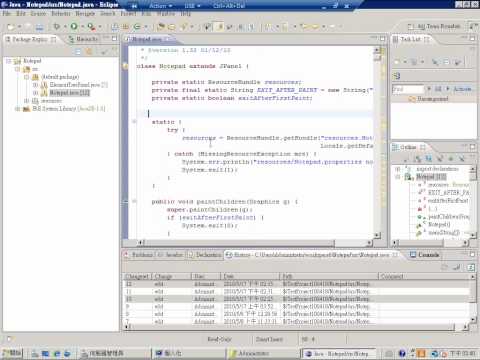Switch to the Console tab
Viewport: 480px width, 360px height.
coord(424,255)
